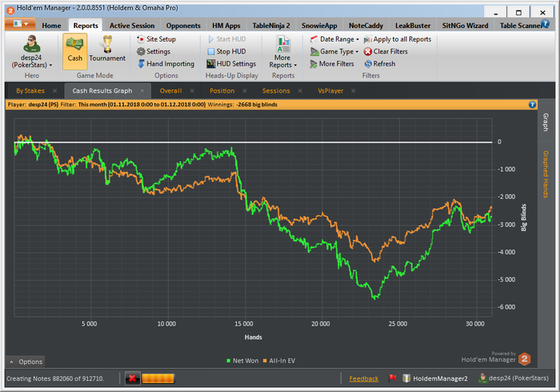Refresh the report data
560x392 pixels.
380,64
